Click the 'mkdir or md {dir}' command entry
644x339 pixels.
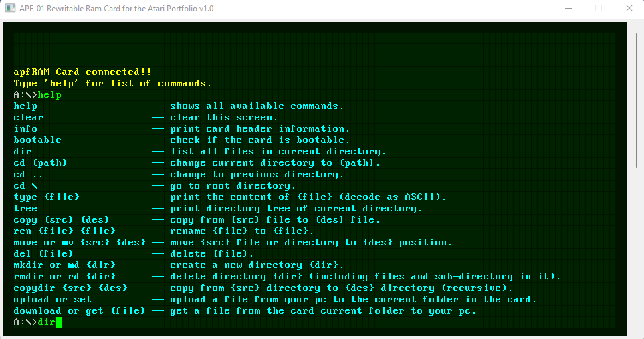click(65, 265)
